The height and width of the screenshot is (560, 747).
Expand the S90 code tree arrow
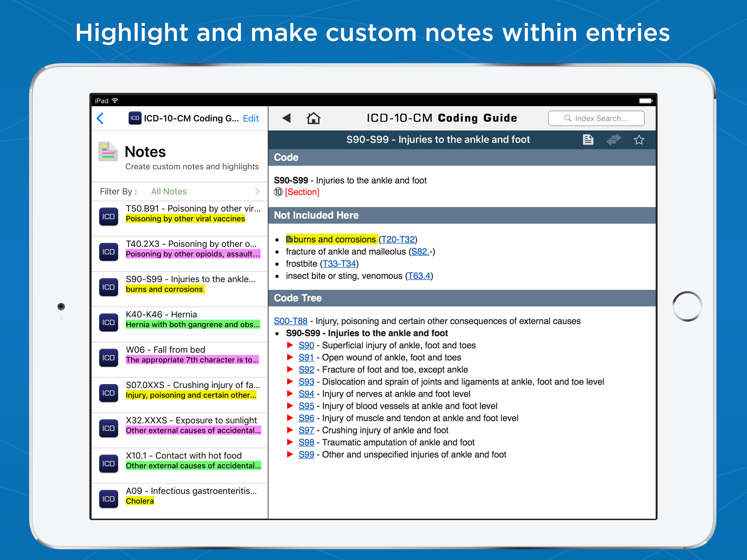[290, 345]
